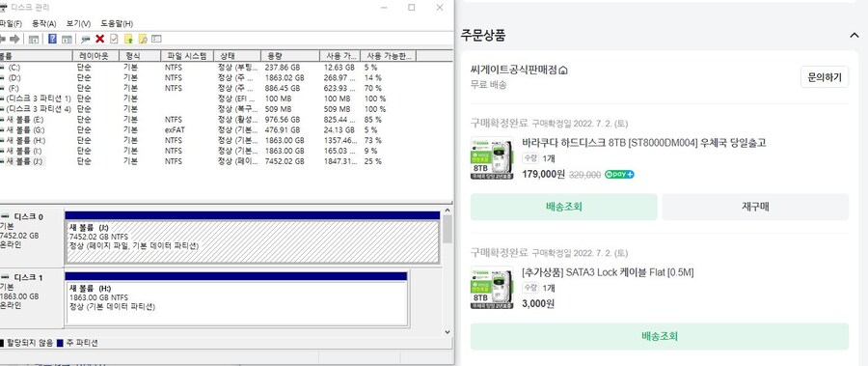Click the home icon beside 씨게이트공식판매점
868x366 pixels.
[x=563, y=70]
